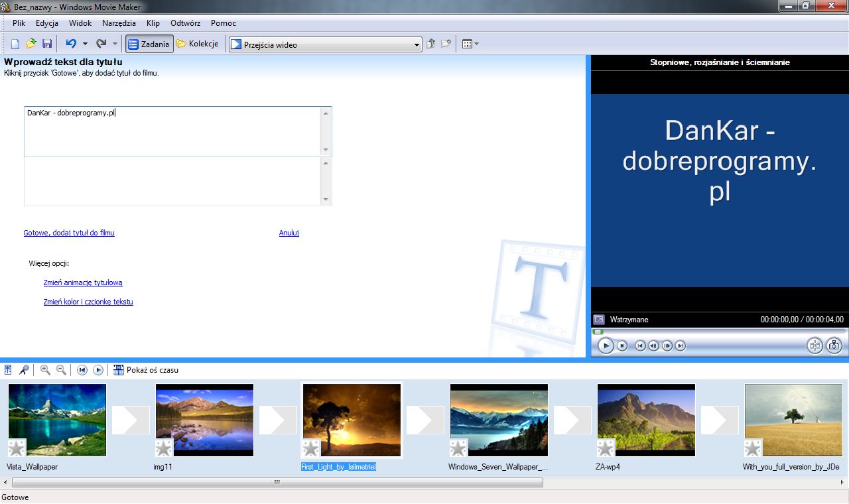The image size is (849, 504).
Task: Click the effect star on With_you_full_version clip
Action: pyautogui.click(x=753, y=448)
